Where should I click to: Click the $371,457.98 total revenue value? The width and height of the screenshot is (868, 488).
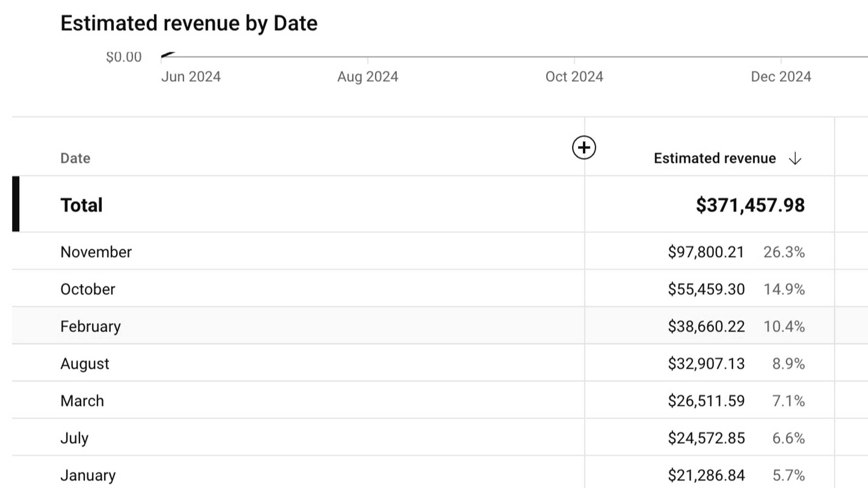[750, 205]
